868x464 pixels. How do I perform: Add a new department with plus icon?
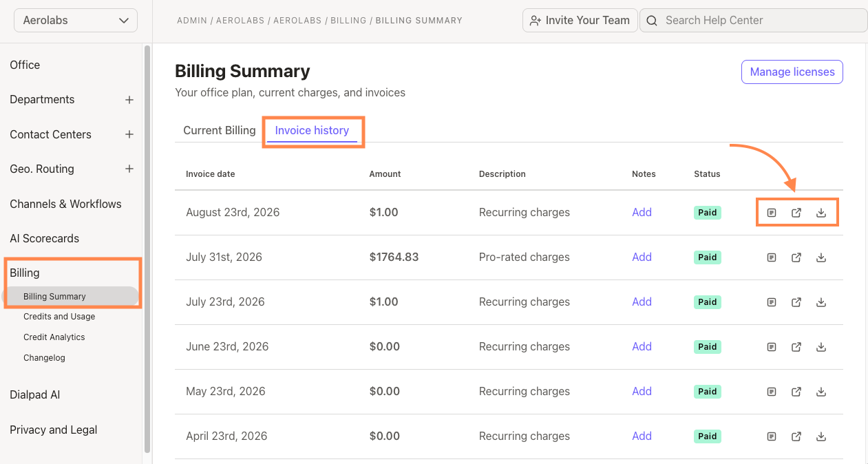[x=129, y=100]
